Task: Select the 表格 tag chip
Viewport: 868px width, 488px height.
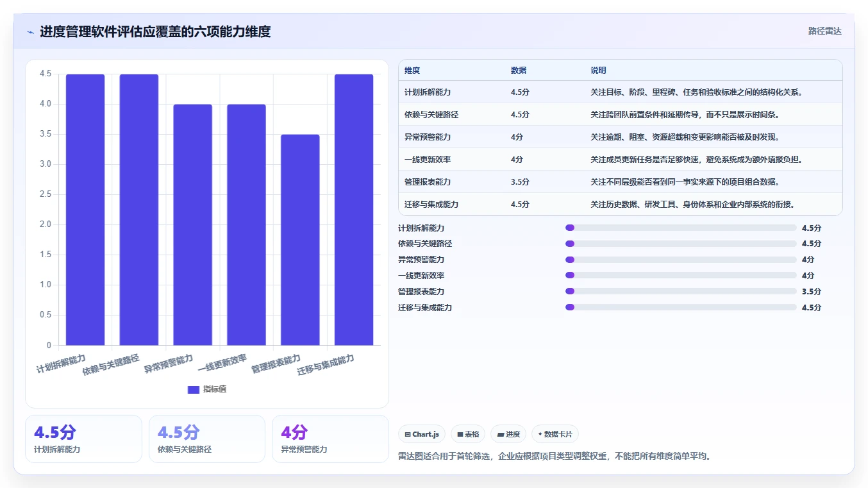Action: point(468,434)
